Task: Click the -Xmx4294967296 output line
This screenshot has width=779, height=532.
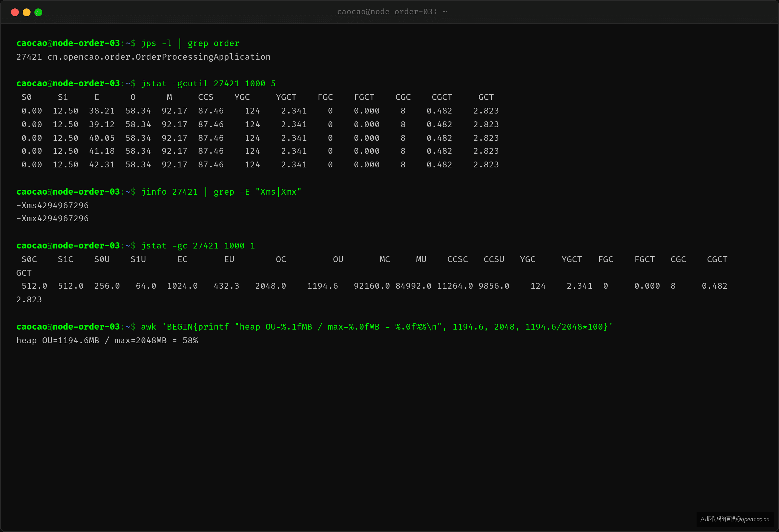Action: pos(53,218)
